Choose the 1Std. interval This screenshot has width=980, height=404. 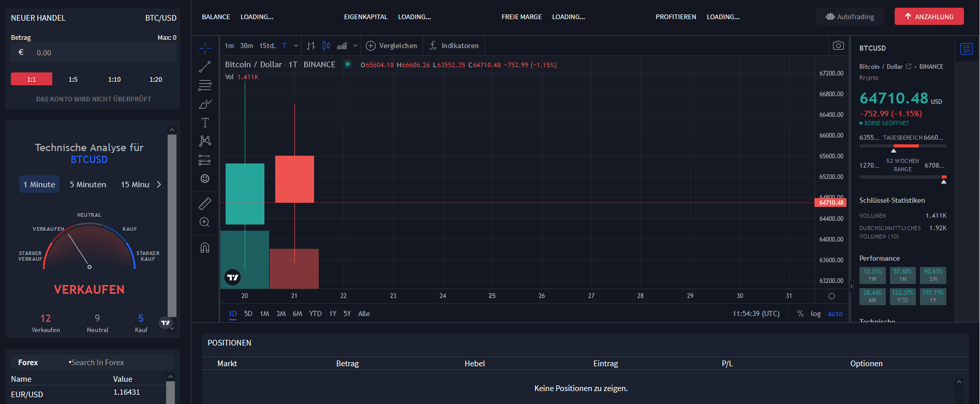click(268, 46)
